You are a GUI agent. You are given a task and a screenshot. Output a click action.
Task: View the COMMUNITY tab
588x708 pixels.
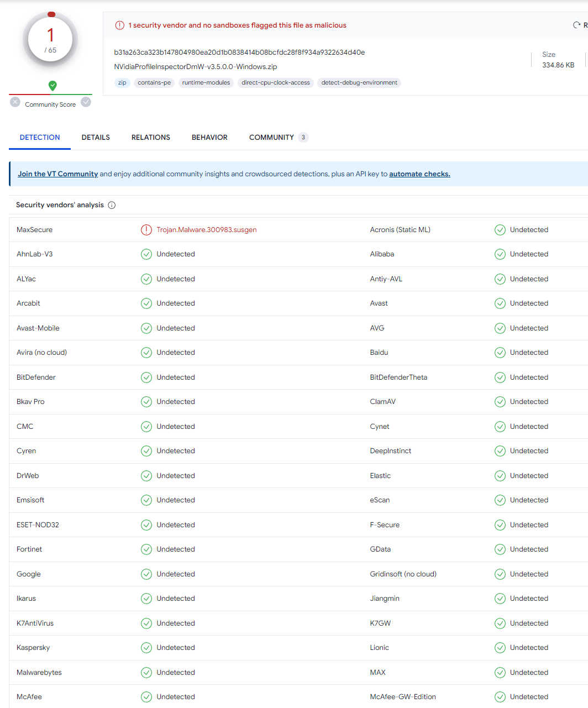click(x=271, y=138)
